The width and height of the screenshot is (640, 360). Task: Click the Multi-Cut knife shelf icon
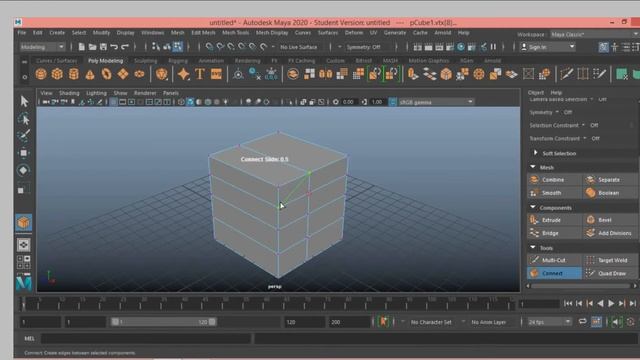pyautogui.click(x=567, y=74)
